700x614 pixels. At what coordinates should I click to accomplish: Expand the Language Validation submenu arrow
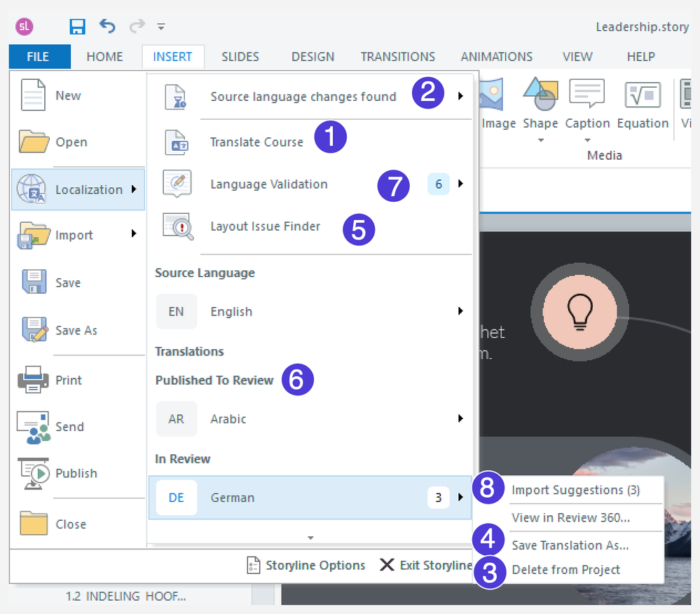pyautogui.click(x=461, y=184)
